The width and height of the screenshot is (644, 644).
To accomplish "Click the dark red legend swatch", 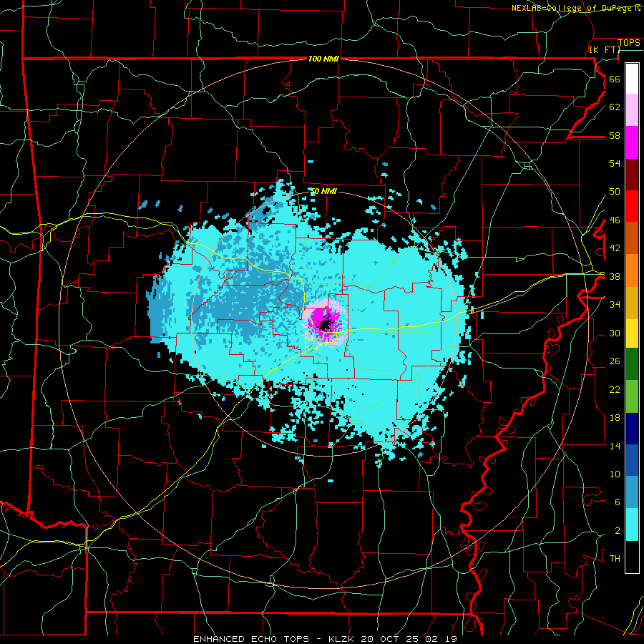I will pos(632,175).
